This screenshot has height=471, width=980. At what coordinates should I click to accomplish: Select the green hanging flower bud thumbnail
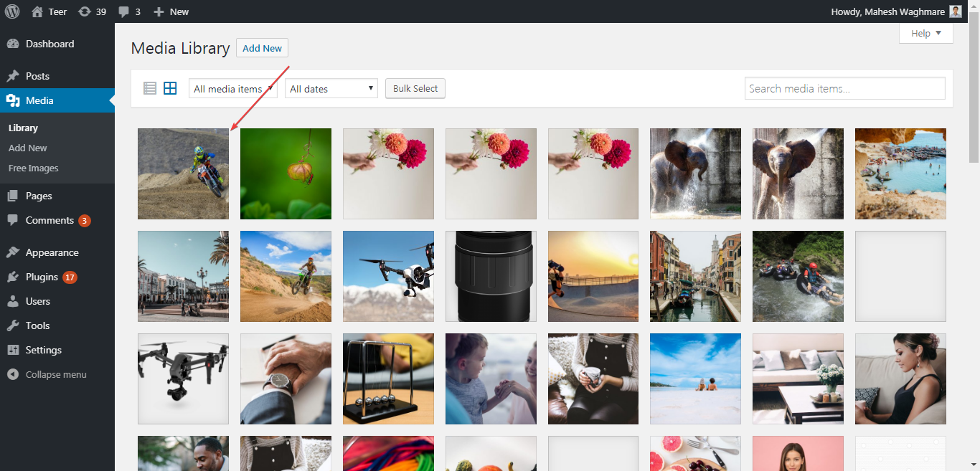tap(286, 173)
